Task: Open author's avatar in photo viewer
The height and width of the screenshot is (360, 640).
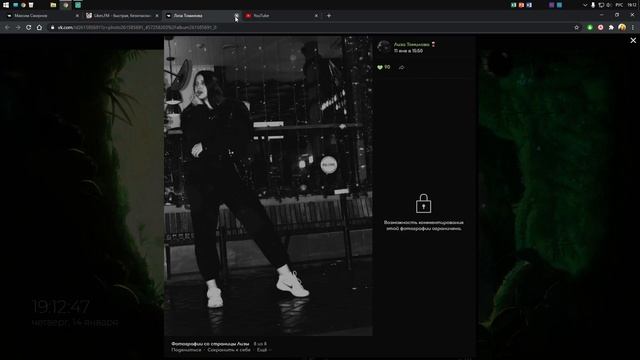Action: click(384, 47)
